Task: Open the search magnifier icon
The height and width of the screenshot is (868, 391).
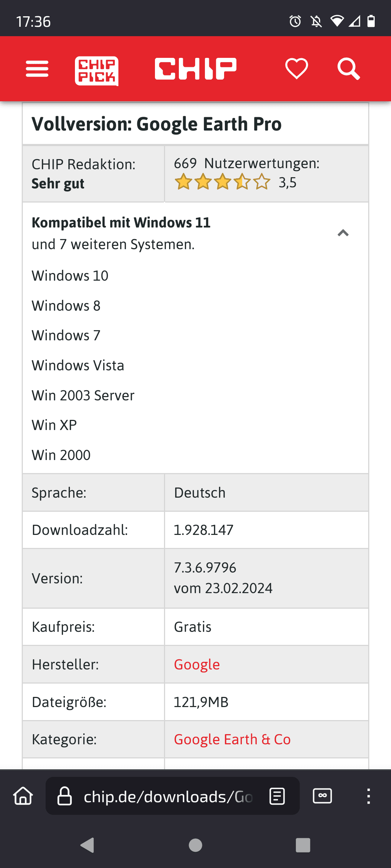Action: pos(348,69)
